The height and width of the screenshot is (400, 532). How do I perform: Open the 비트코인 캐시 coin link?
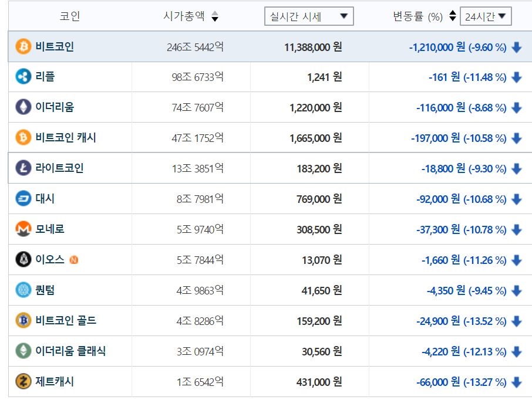pyautogui.click(x=66, y=138)
